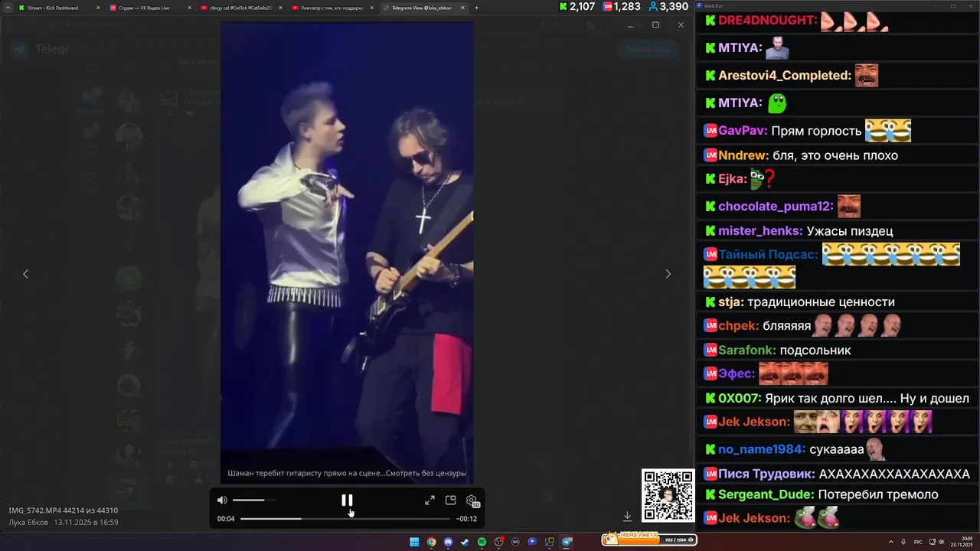The width and height of the screenshot is (980, 551).
Task: Open Google Chrome from the taskbar
Action: coord(431,542)
